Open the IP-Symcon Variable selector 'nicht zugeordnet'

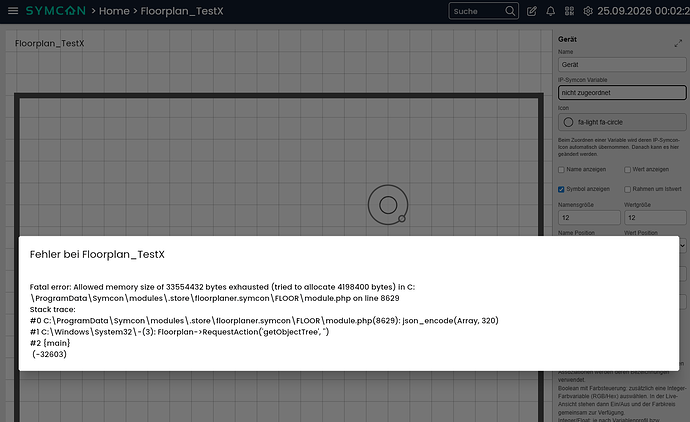pyautogui.click(x=622, y=92)
